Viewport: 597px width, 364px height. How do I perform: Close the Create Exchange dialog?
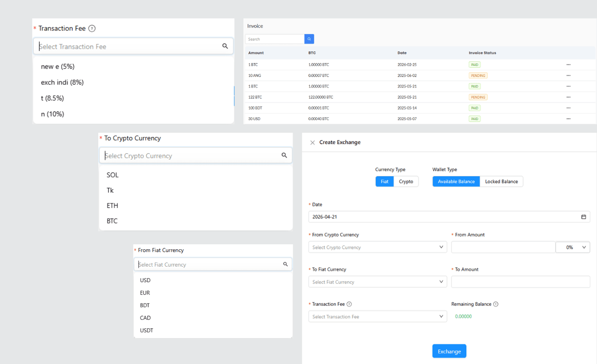[313, 142]
